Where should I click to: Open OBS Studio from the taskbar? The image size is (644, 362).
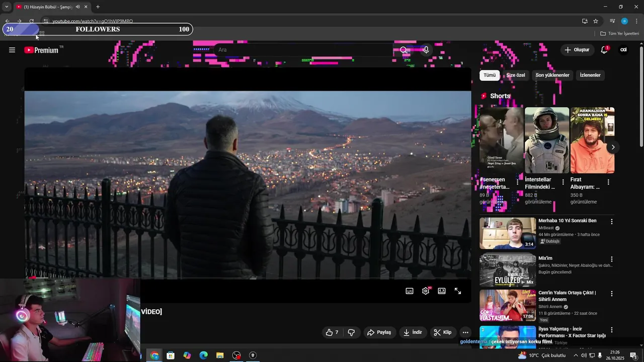click(236, 355)
